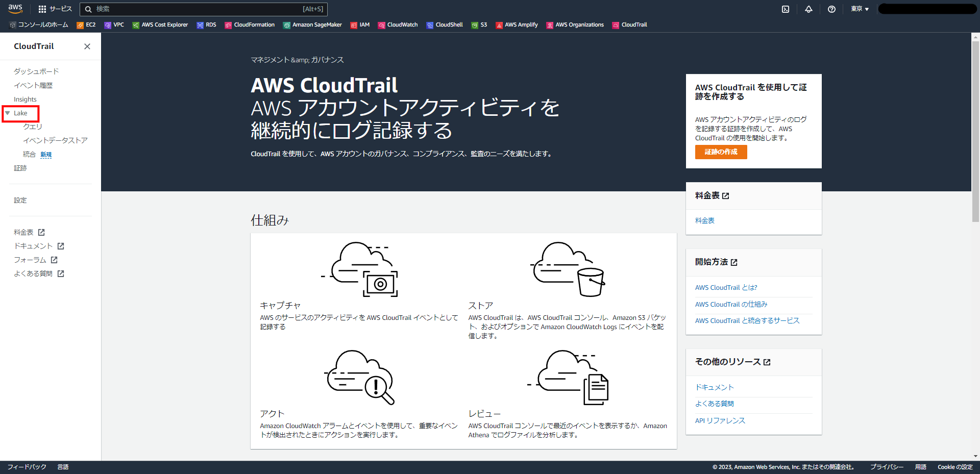Image resolution: width=980 pixels, height=474 pixels.
Task: Open the S3 console shortcut
Action: (x=482, y=24)
